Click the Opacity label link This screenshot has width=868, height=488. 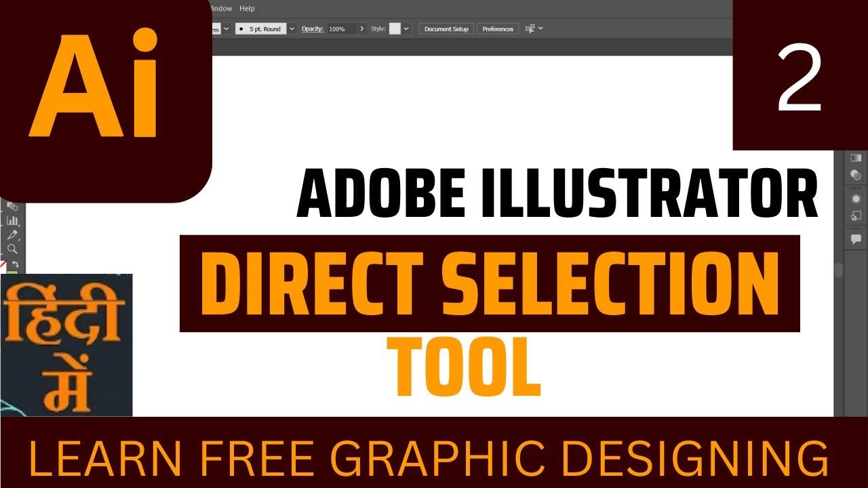point(313,28)
